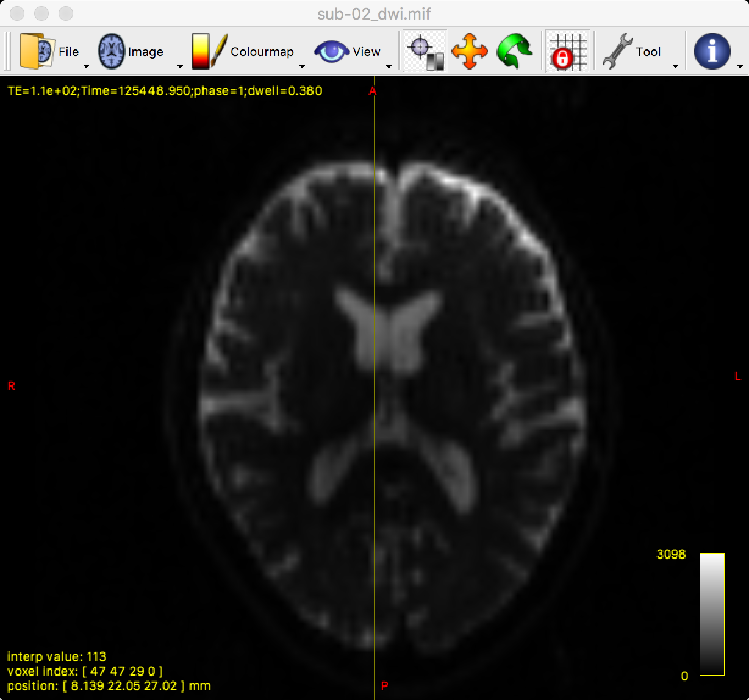This screenshot has height=700, width=749.
Task: Open the Image menu label
Action: [145, 52]
